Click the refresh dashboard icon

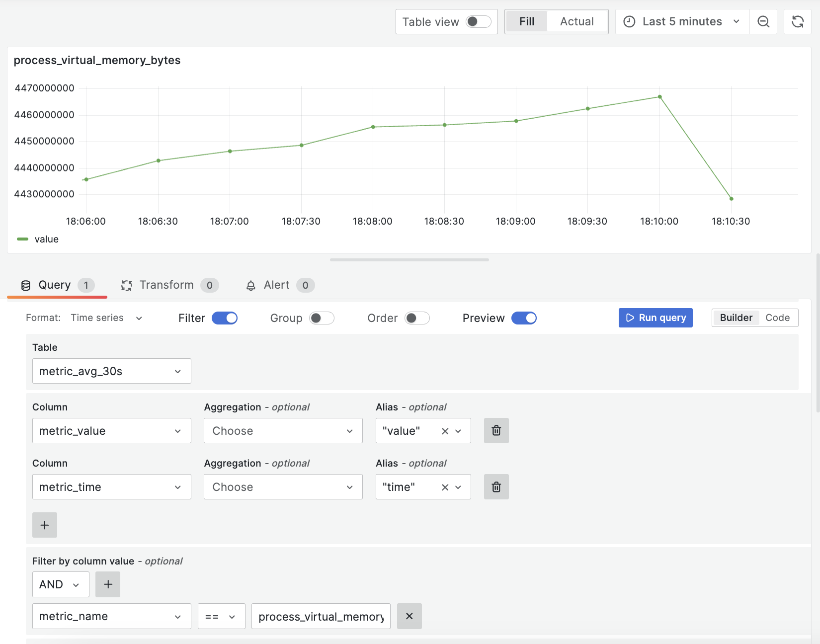click(x=798, y=22)
